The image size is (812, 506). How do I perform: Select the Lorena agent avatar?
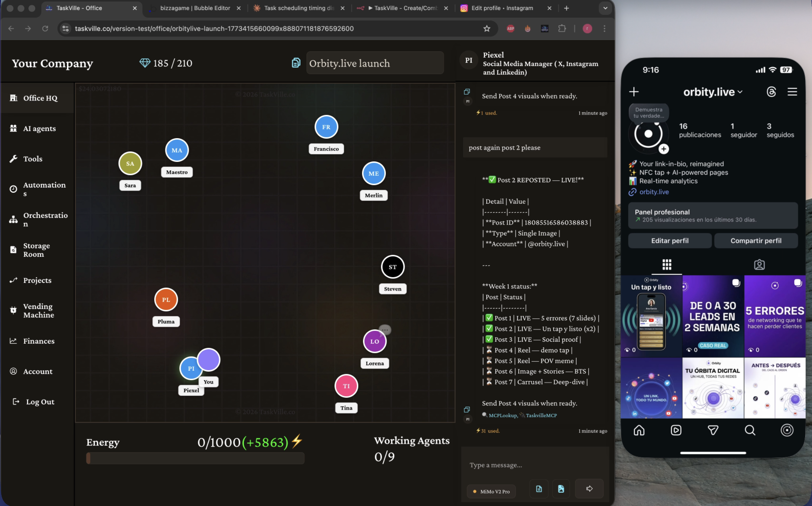point(375,341)
